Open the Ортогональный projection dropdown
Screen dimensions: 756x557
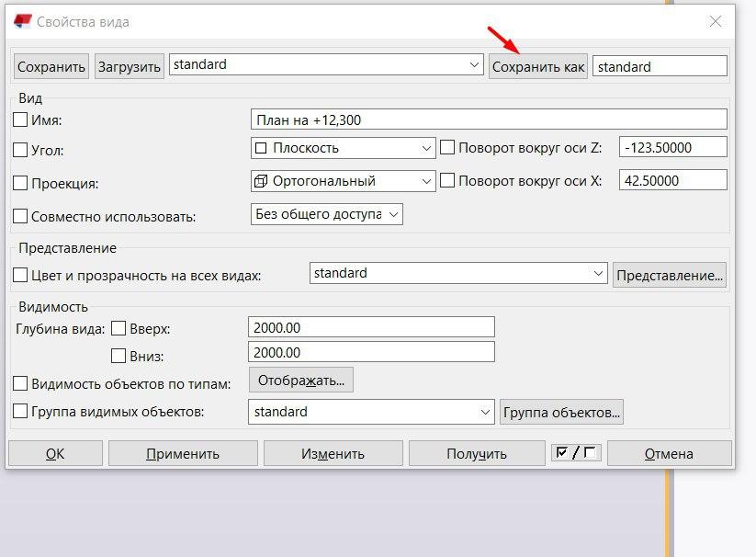[x=343, y=181]
